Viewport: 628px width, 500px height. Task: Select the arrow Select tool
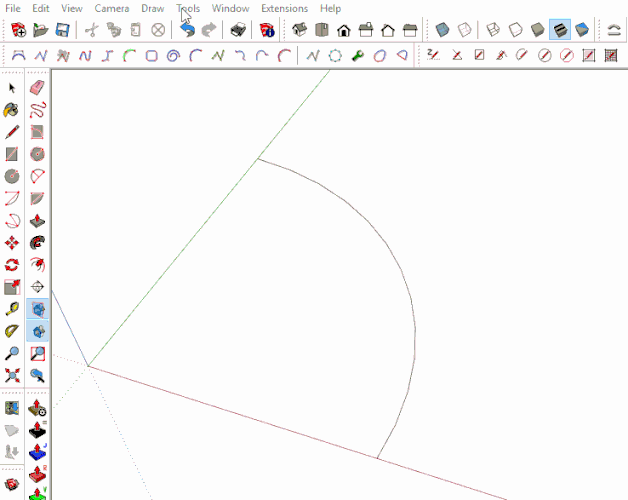(x=12, y=88)
